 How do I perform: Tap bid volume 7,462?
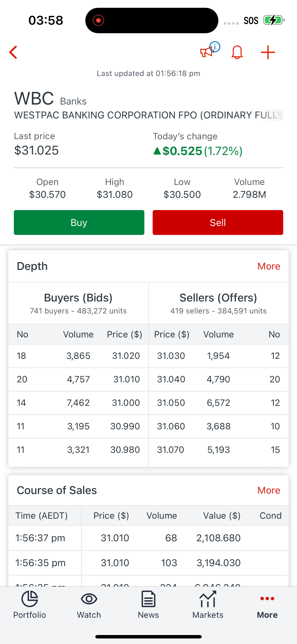coord(78,403)
